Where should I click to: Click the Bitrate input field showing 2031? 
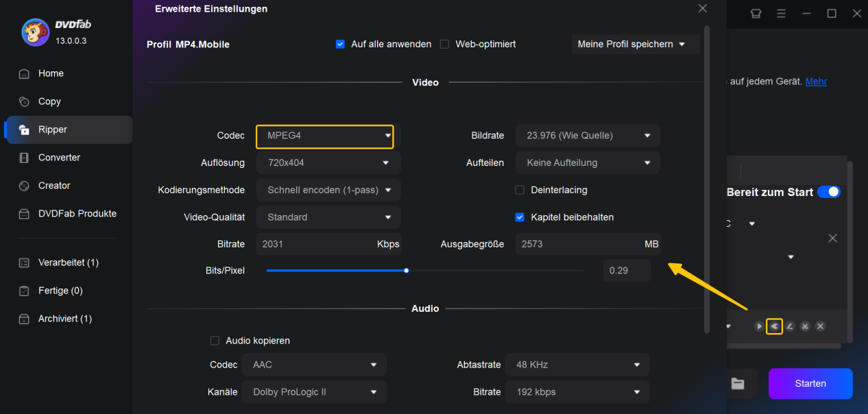(315, 244)
